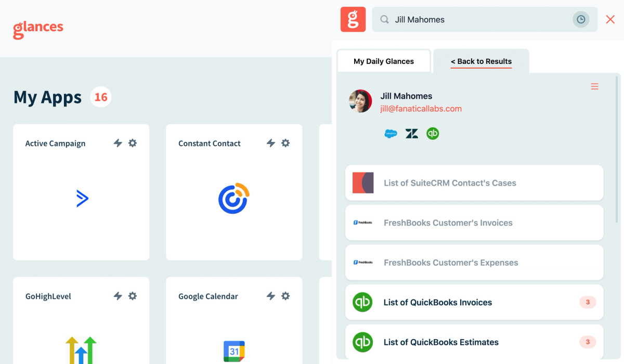Image resolution: width=624 pixels, height=364 pixels.
Task: Click the Active Campaign lightning bolt icon
Action: [x=118, y=143]
